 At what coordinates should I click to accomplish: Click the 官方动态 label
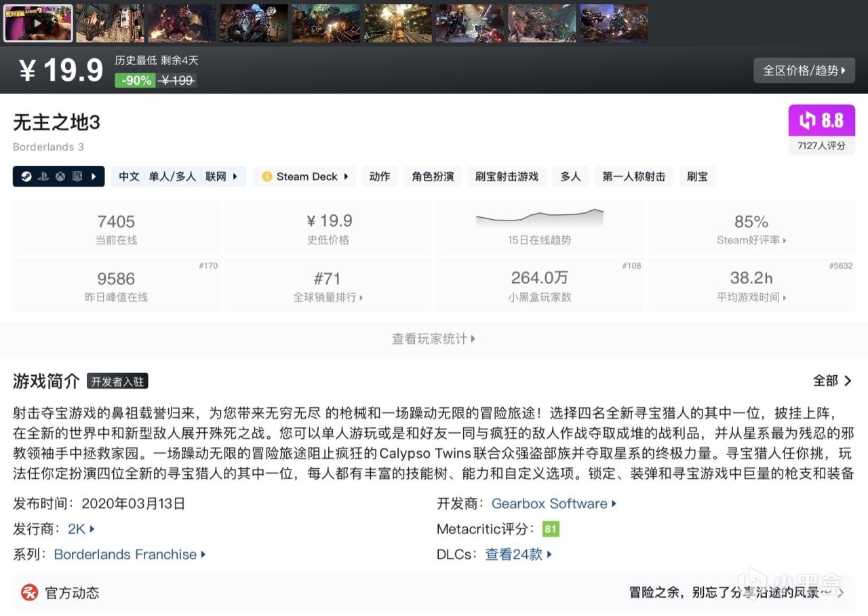[x=72, y=592]
